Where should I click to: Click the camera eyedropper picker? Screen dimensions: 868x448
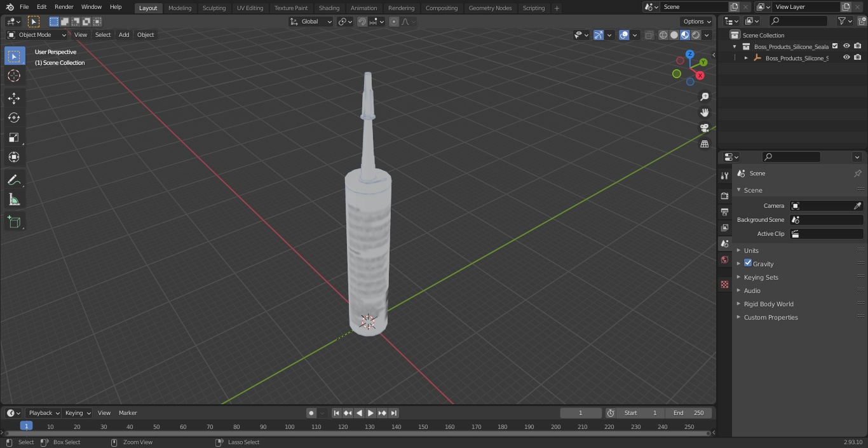click(857, 206)
